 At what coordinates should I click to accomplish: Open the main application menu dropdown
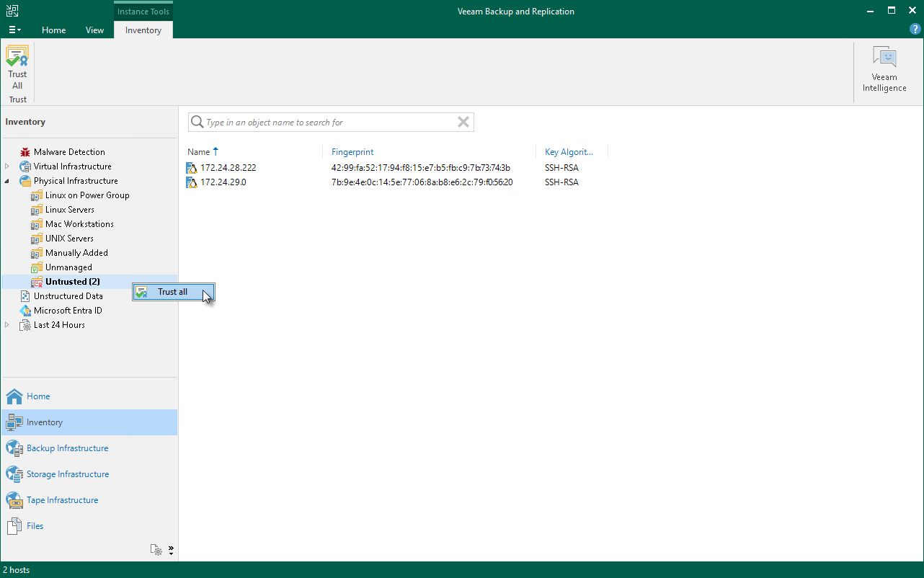tap(14, 30)
